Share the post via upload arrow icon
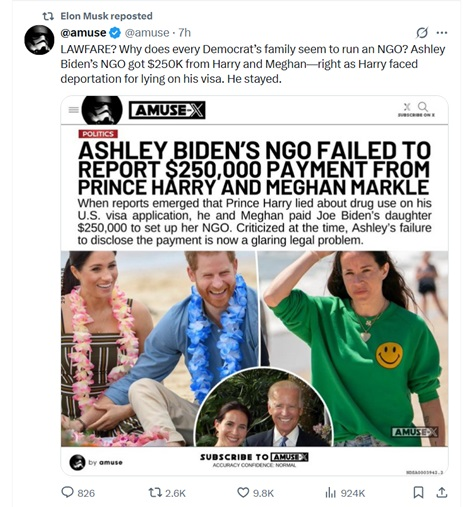468x507 pixels. [442, 492]
